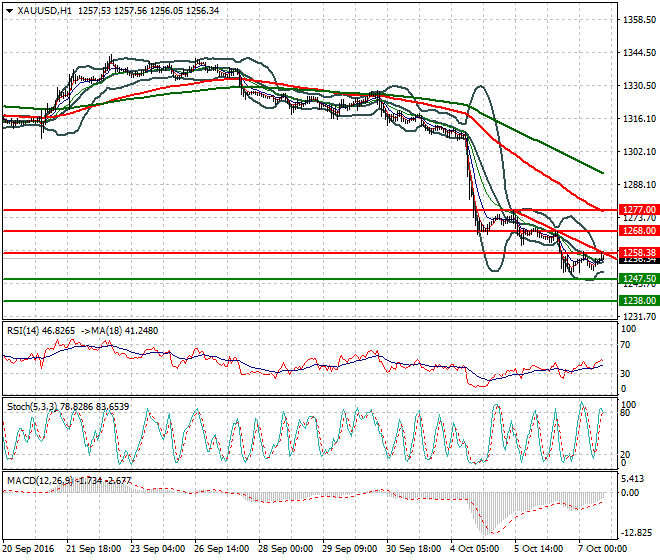Click the 5 Oct 14:00 time label
Image resolution: width=660 pixels, height=560 pixels.
[538, 549]
